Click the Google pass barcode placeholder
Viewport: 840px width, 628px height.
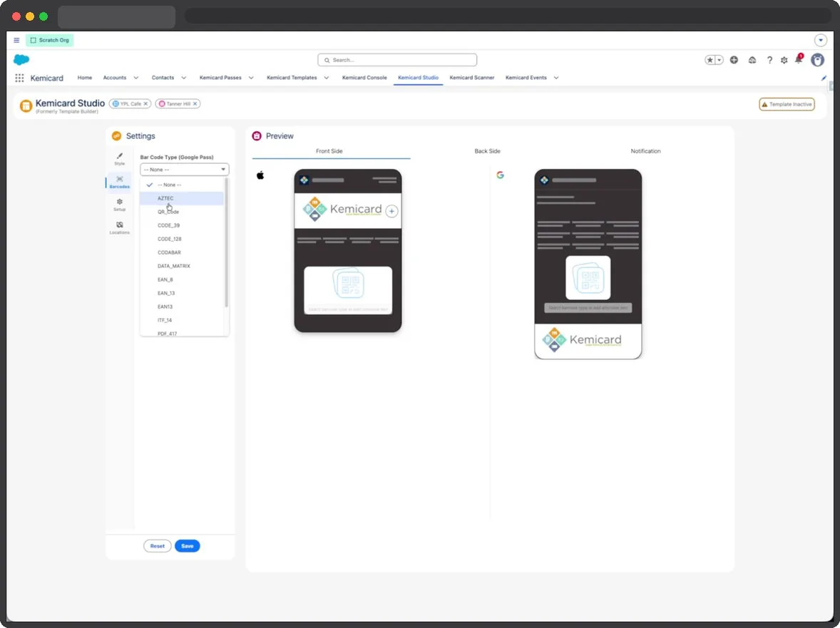pos(588,277)
